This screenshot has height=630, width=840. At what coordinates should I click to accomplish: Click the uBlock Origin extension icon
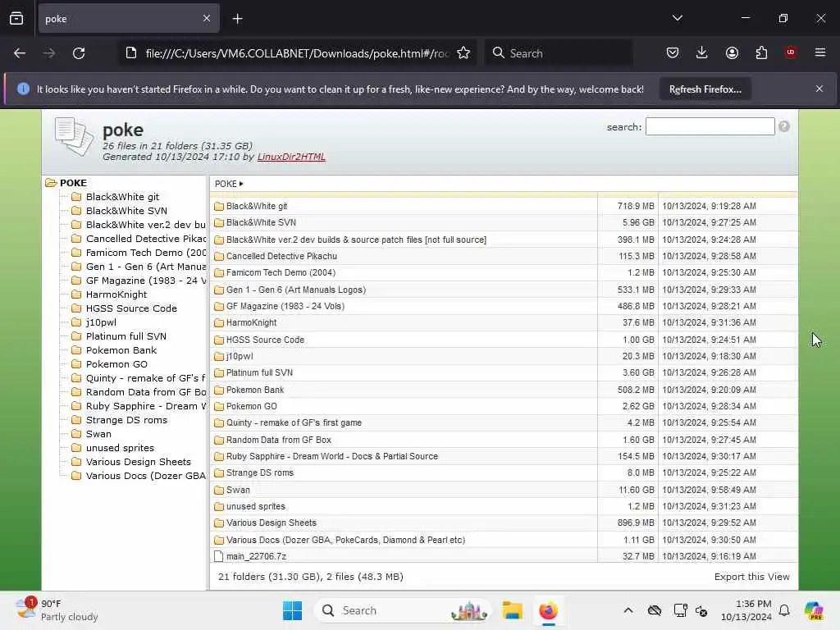click(791, 52)
